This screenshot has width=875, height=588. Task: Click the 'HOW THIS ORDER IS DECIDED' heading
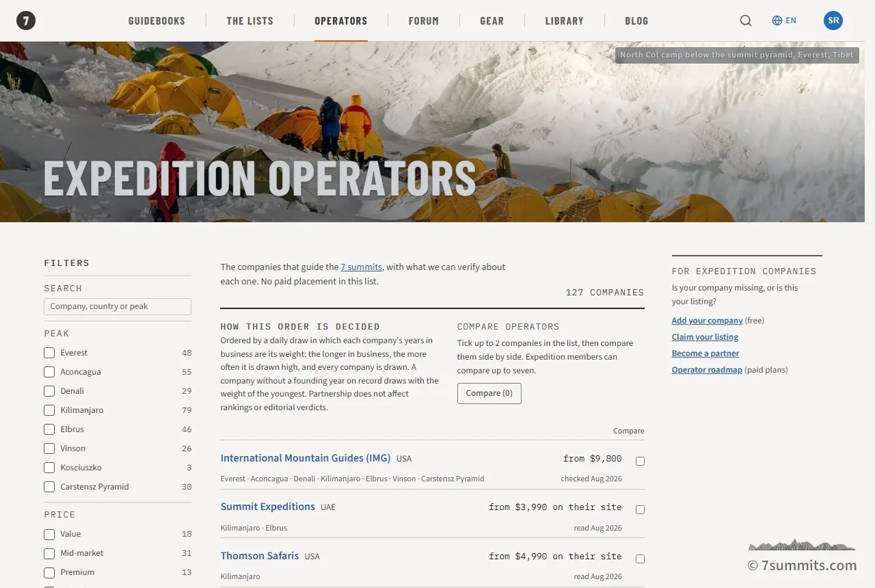300,326
